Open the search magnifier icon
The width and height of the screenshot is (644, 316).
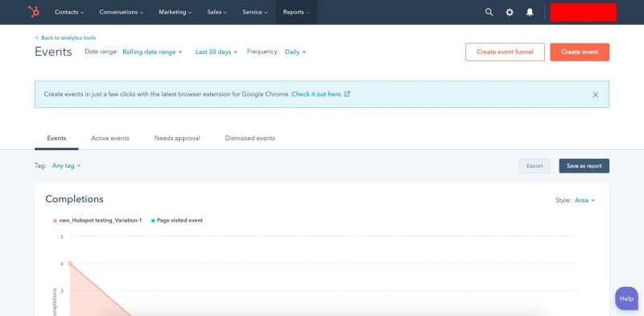[x=489, y=12]
